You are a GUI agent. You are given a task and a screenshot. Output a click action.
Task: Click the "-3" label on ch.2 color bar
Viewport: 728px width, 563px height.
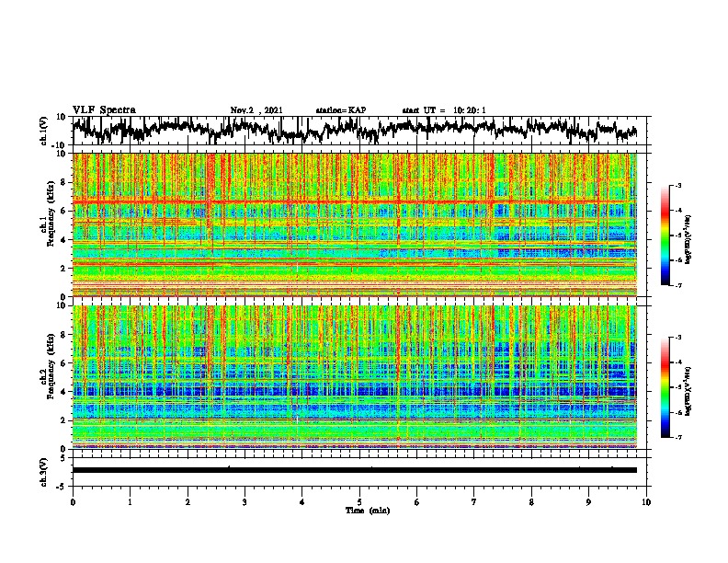[x=678, y=338]
